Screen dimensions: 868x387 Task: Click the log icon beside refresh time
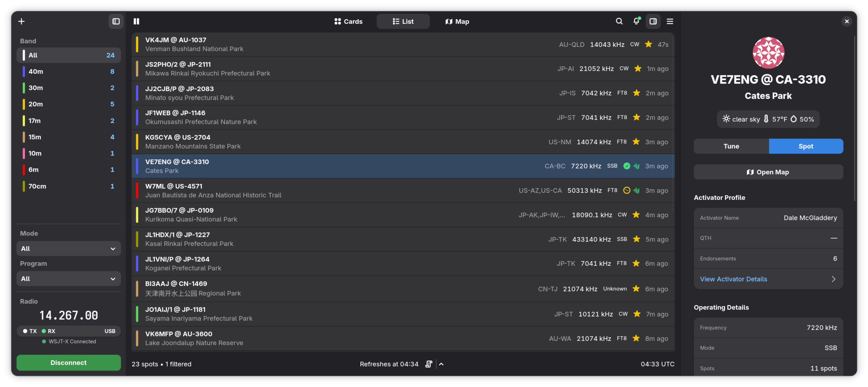point(429,364)
